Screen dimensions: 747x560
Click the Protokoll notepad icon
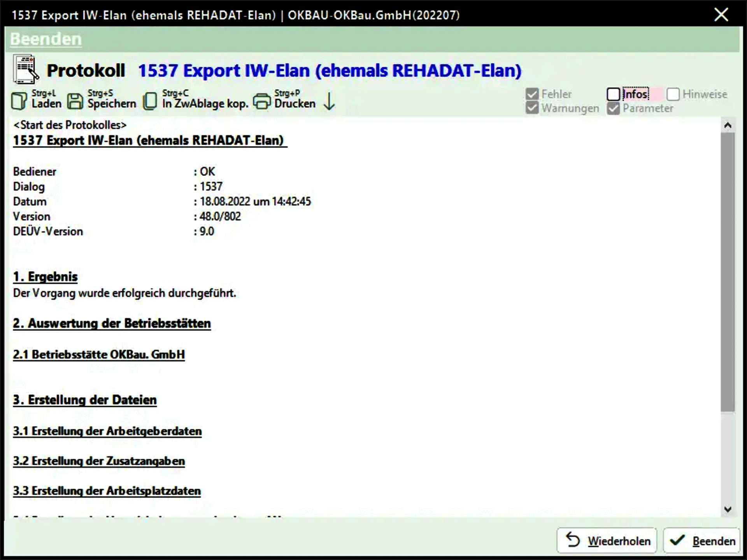click(26, 70)
